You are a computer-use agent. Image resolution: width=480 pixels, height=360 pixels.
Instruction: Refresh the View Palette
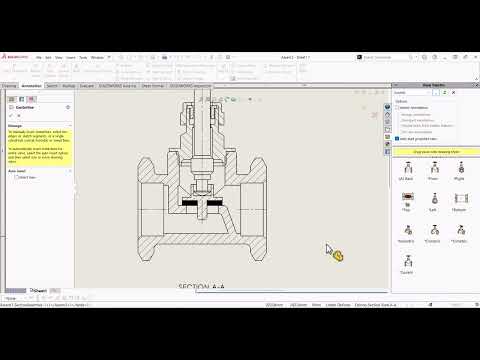pos(445,93)
